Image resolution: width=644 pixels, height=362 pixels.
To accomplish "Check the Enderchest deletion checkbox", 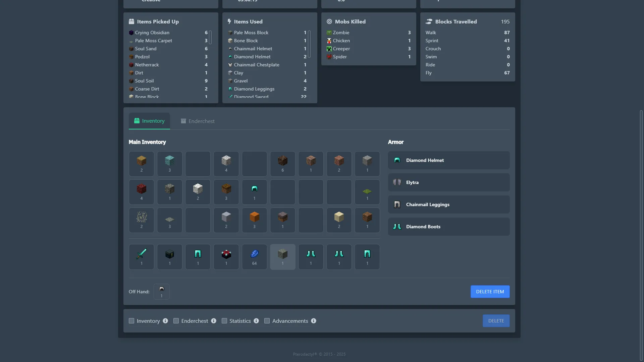I will coord(176,321).
